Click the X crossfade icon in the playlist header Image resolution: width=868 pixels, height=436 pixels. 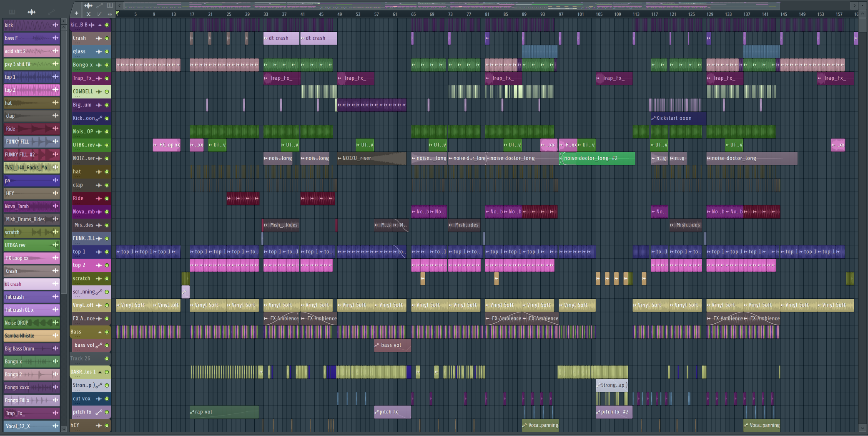[x=88, y=14]
